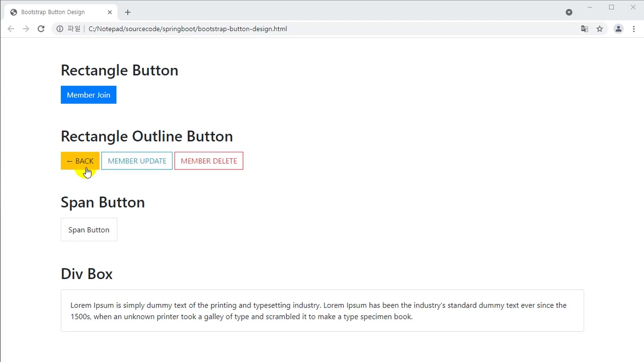View site information icon in address bar
This screenshot has height=362, width=644.
pos(60,29)
